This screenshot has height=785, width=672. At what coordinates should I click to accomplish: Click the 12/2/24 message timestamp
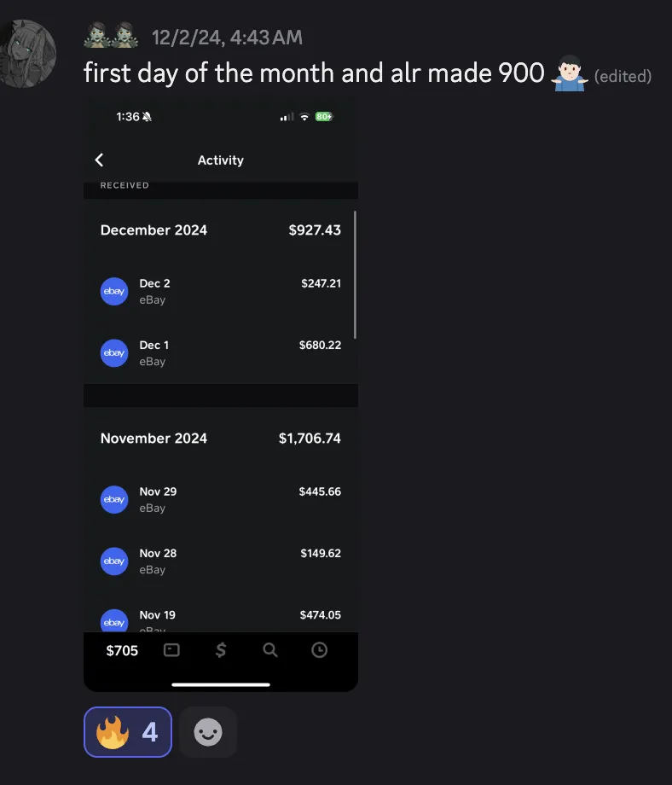click(227, 38)
